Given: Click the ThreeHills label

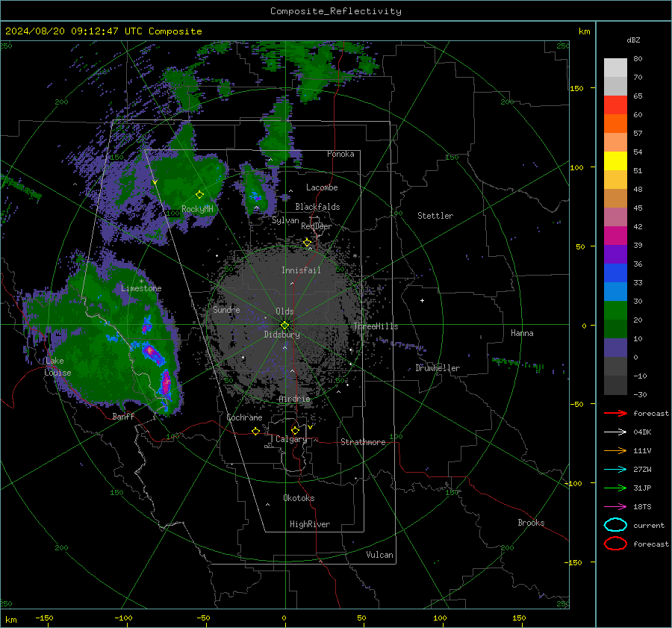Looking at the screenshot, I should pyautogui.click(x=376, y=326).
